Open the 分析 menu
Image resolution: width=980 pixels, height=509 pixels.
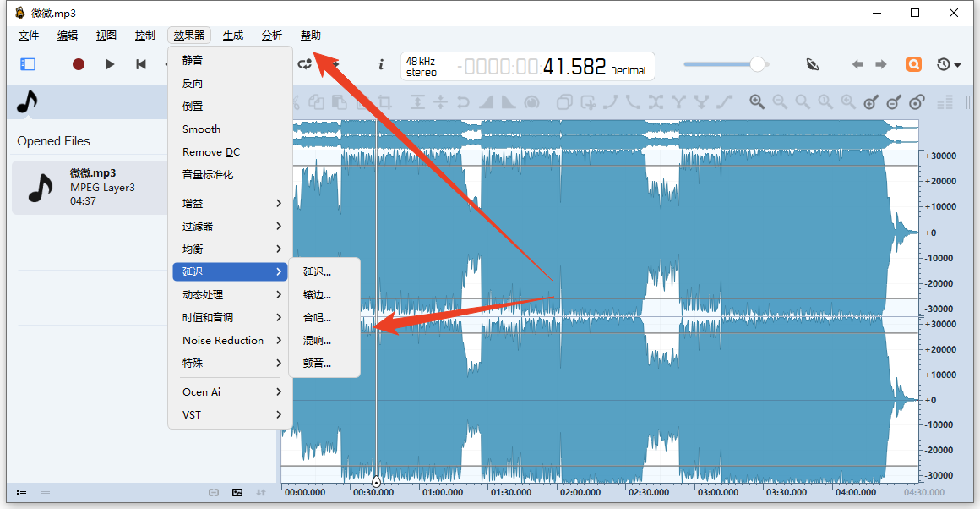pos(272,36)
